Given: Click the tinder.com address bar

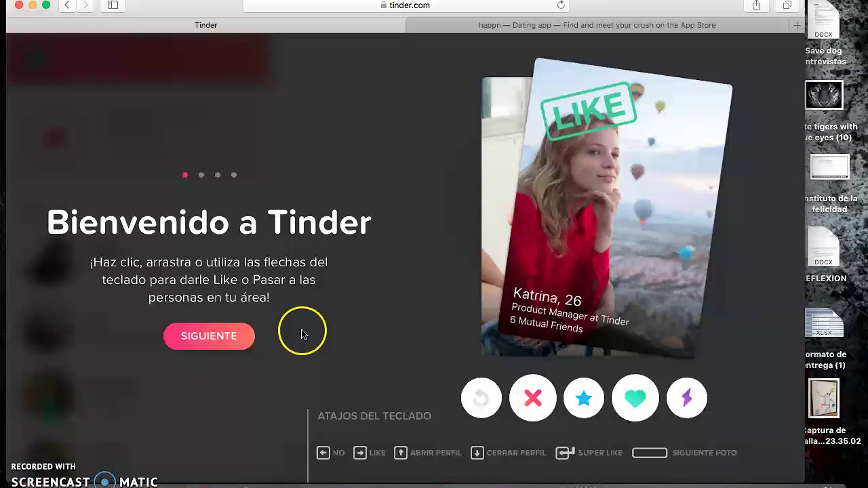Looking at the screenshot, I should pyautogui.click(x=406, y=5).
